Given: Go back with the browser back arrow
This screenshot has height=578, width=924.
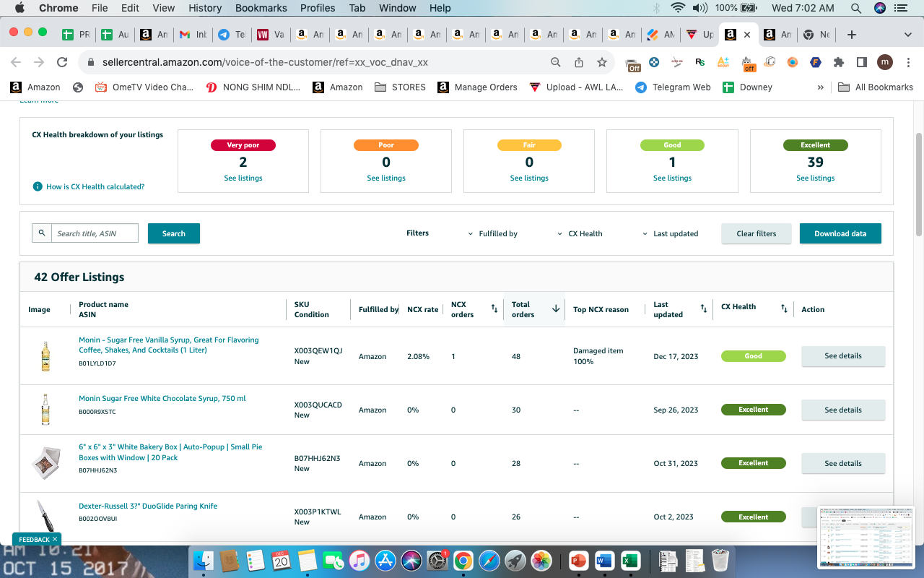Looking at the screenshot, I should 16,62.
